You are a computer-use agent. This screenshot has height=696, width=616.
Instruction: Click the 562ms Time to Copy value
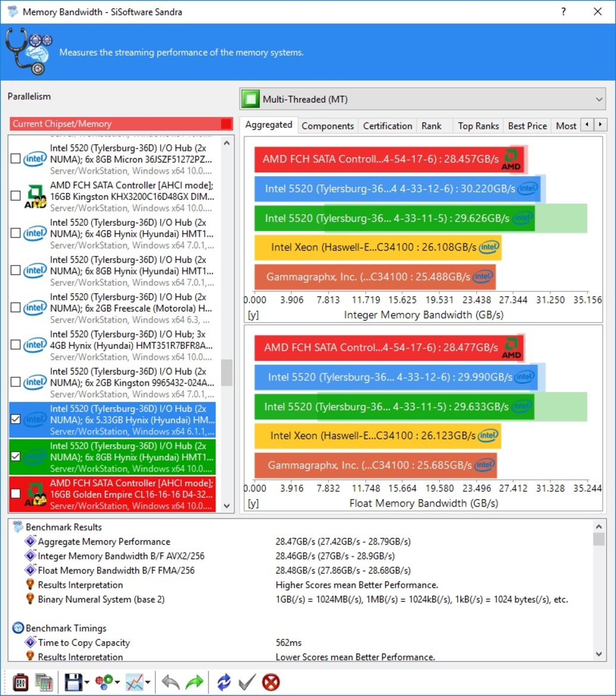click(x=289, y=643)
